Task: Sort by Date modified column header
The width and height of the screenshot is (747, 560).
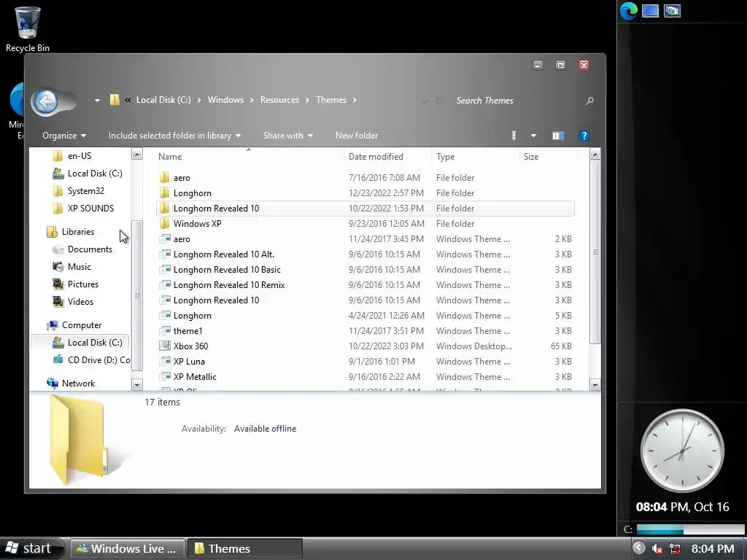Action: 387,157
